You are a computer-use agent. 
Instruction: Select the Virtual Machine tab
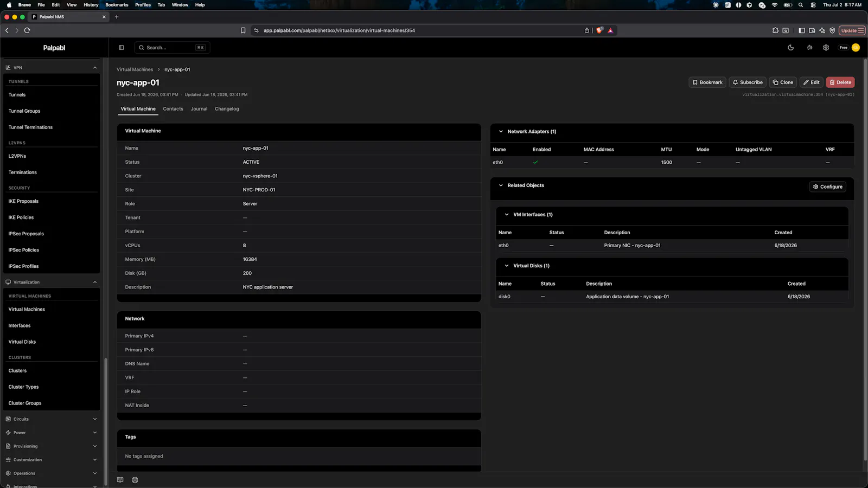tap(138, 109)
